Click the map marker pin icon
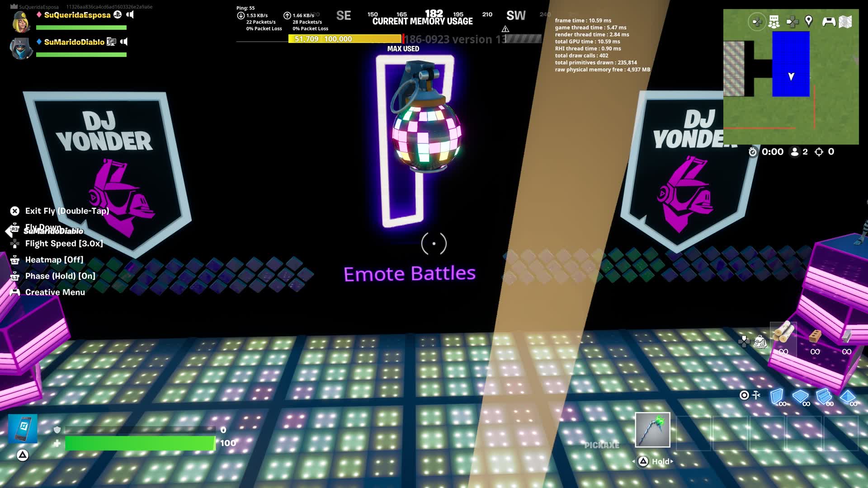Viewport: 868px width, 488px height. tap(809, 21)
